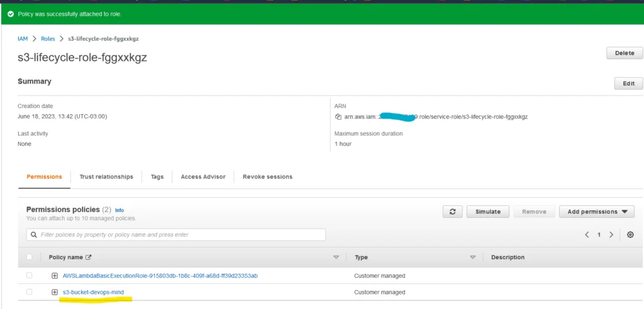
Task: Open the Add permissions dropdown
Action: click(x=597, y=212)
